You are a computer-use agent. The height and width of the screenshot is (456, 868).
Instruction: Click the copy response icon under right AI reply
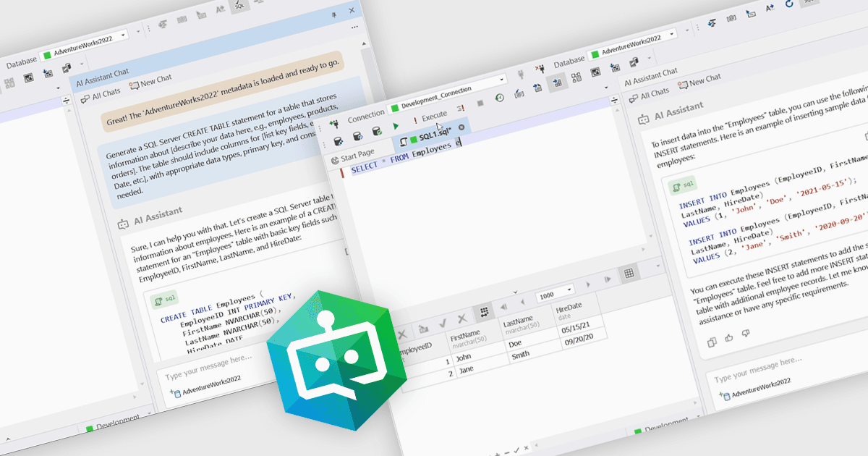coord(711,341)
